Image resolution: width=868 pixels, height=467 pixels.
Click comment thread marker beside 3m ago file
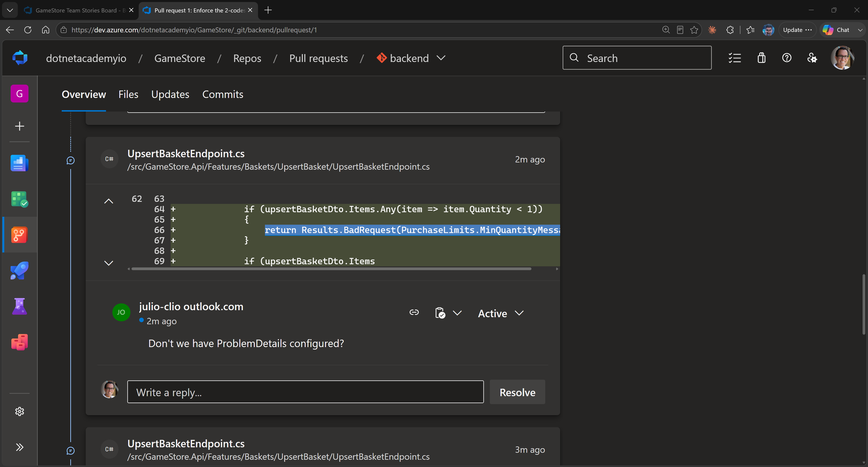[71, 450]
